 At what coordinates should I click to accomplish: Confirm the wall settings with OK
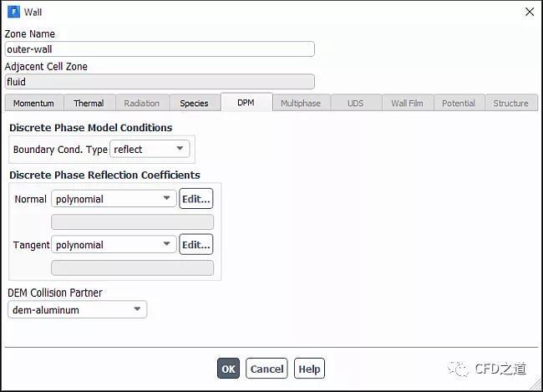click(x=228, y=369)
